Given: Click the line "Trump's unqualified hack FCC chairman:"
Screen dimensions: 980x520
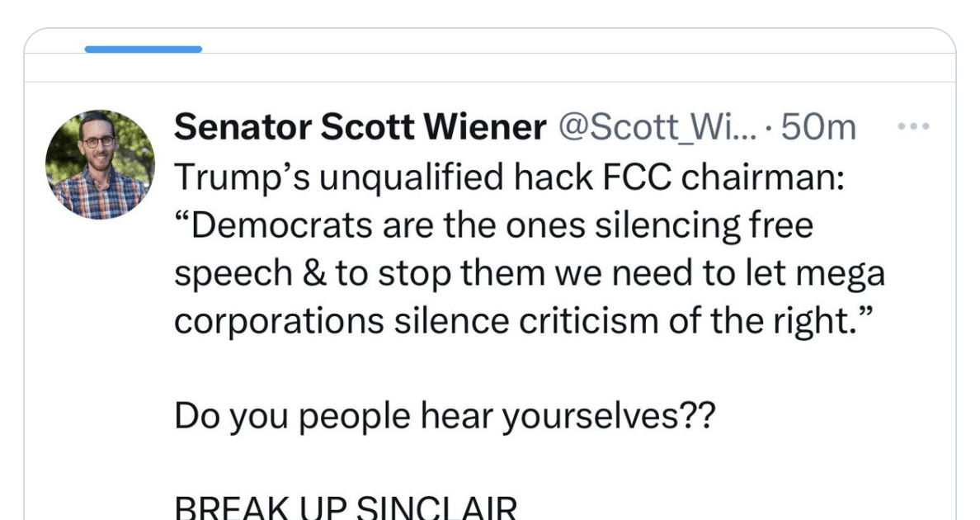Looking at the screenshot, I should coord(508,177).
